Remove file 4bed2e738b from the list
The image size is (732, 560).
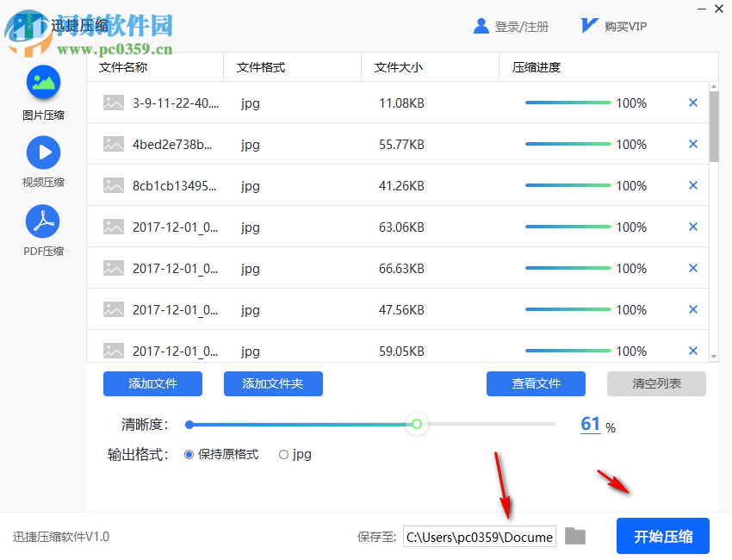(693, 144)
